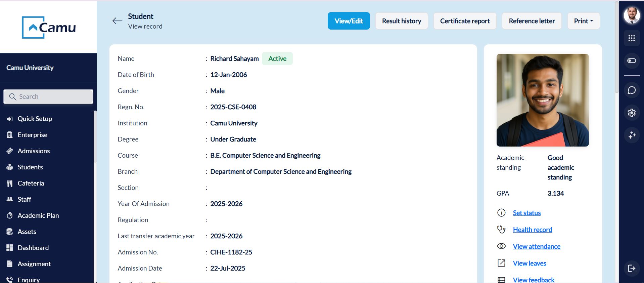Open the chat bubble icon

(x=632, y=90)
